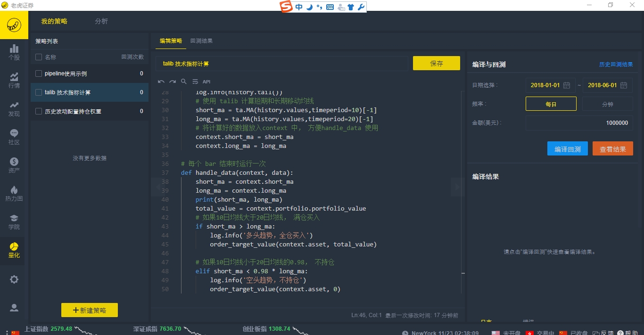Go to 行情 in the left sidebar
The image size is (644, 335).
pyautogui.click(x=14, y=81)
